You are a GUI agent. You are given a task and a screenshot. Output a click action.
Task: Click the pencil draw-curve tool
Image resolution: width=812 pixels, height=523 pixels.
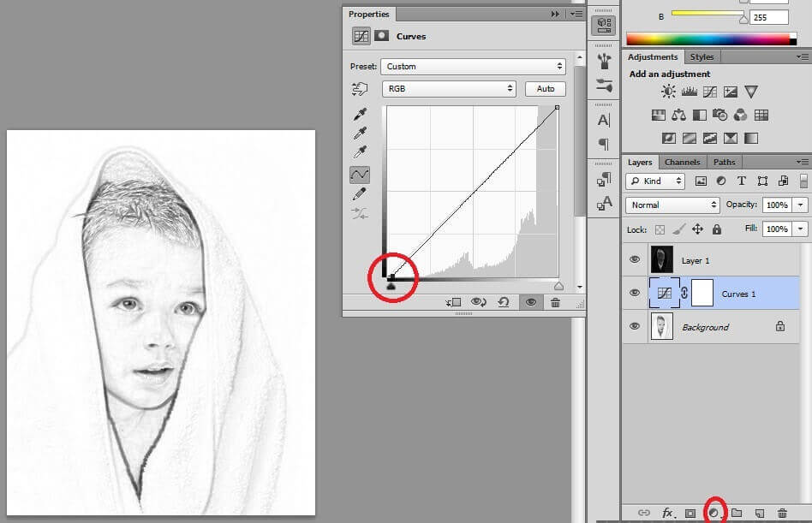click(x=360, y=194)
